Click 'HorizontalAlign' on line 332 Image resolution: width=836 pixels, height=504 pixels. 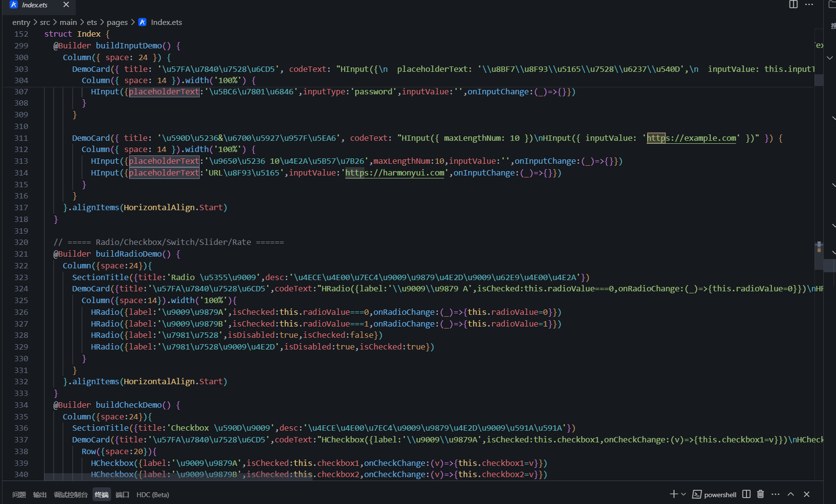159,381
